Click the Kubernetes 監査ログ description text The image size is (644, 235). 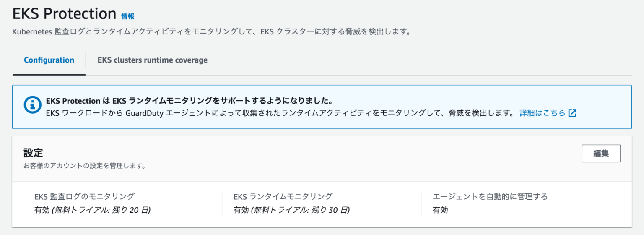tap(211, 32)
